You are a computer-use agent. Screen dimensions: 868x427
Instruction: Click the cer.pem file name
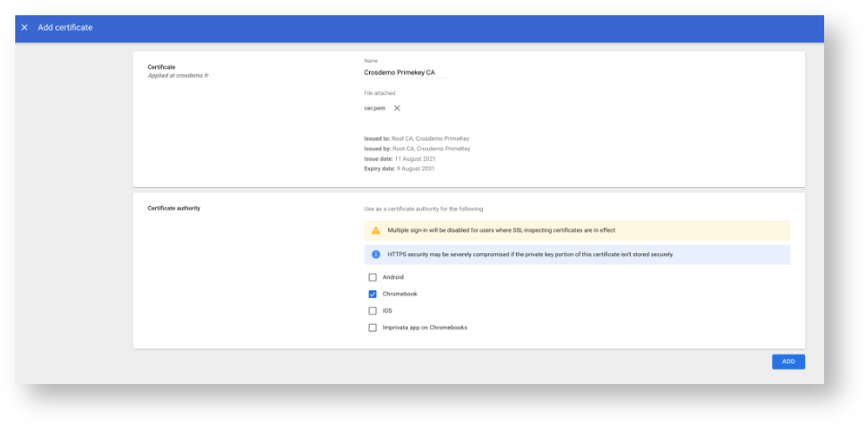coord(374,107)
